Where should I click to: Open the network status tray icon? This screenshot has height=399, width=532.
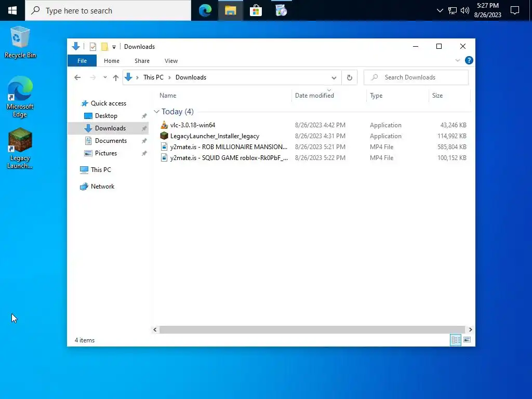(453, 10)
